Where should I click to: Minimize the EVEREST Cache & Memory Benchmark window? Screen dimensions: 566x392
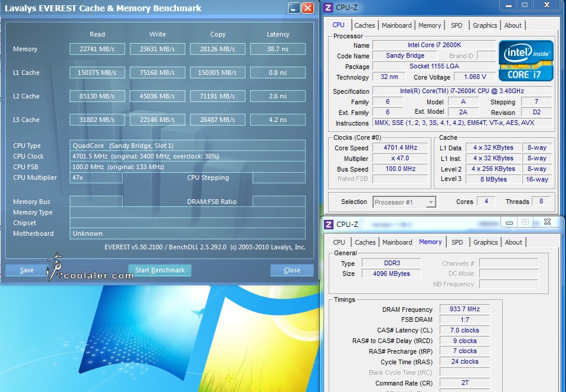tap(294, 8)
